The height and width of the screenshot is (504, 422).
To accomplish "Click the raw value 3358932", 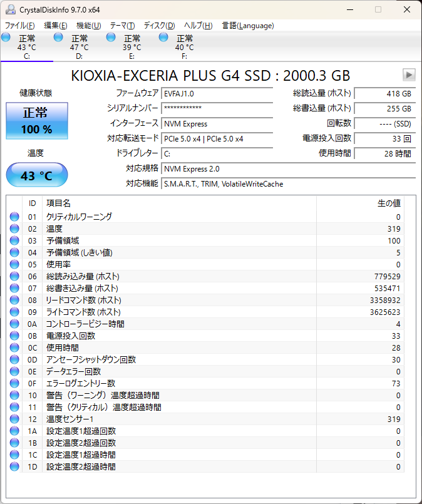I will [x=385, y=301].
